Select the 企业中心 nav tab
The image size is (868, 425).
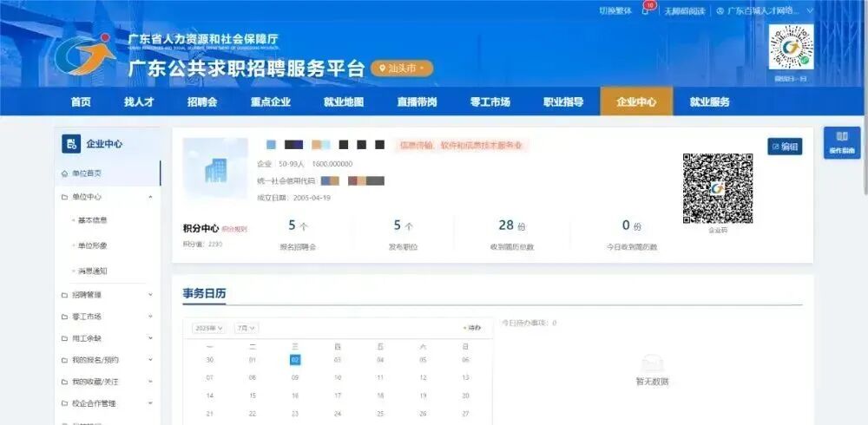tap(636, 101)
